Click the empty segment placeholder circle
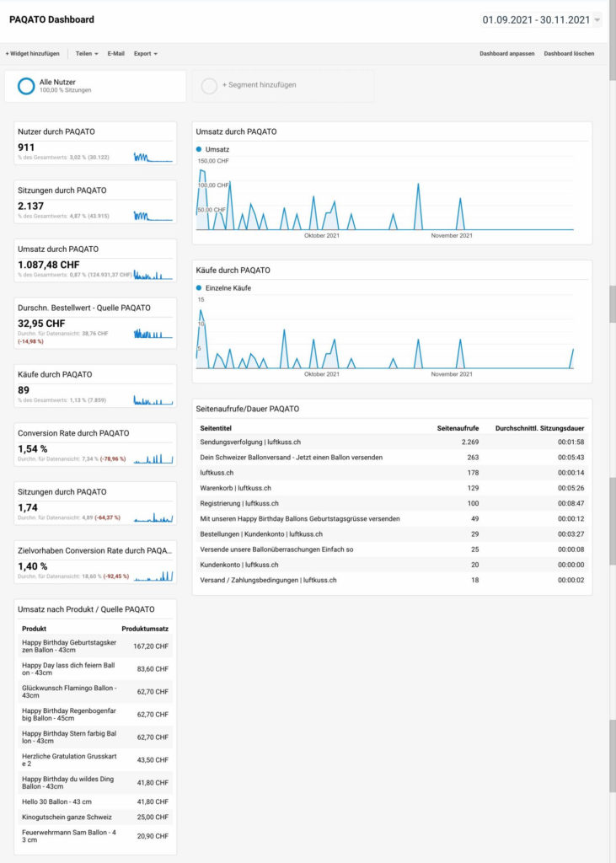616x863 pixels. (x=210, y=85)
